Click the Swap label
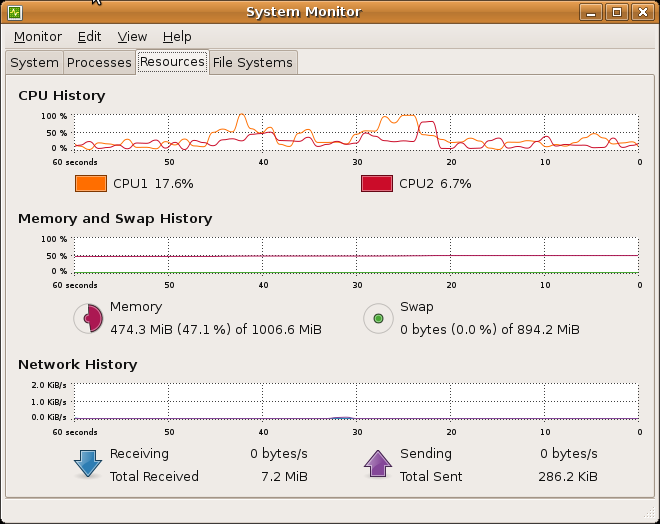This screenshot has width=660, height=524. (416, 307)
